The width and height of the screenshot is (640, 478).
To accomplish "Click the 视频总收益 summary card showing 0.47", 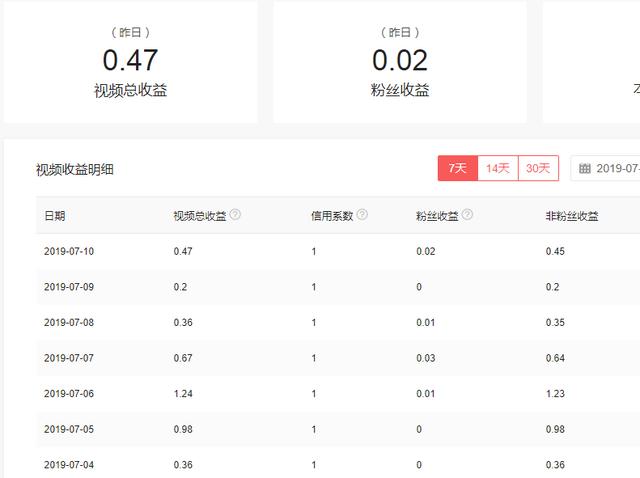I will (130, 62).
